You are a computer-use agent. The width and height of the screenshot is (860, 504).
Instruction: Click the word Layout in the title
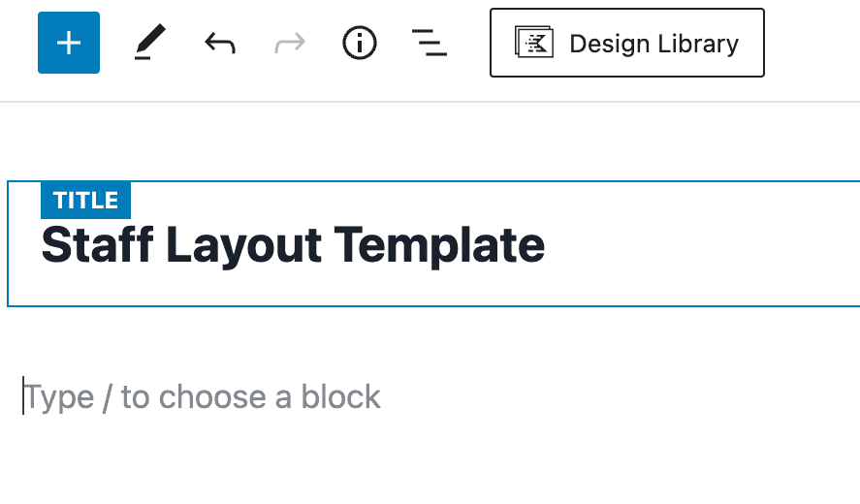pos(244,245)
